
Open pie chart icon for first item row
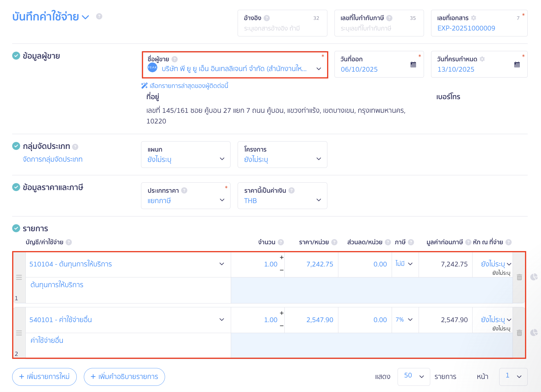[x=534, y=277]
